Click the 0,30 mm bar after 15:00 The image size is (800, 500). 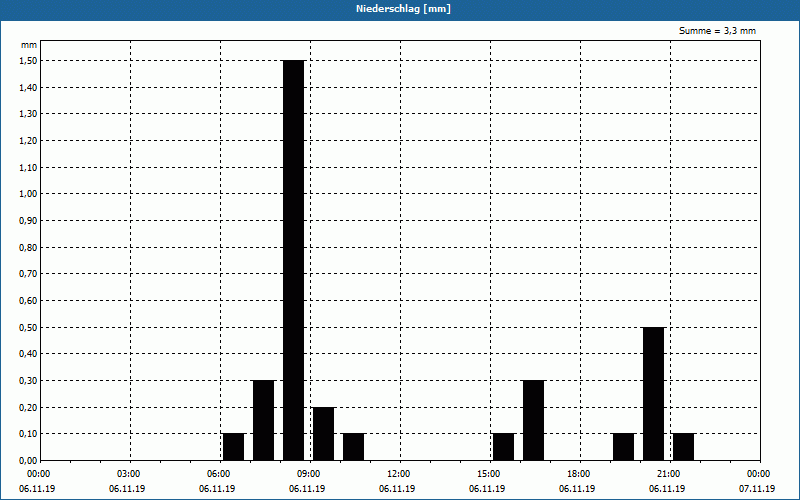coord(533,420)
